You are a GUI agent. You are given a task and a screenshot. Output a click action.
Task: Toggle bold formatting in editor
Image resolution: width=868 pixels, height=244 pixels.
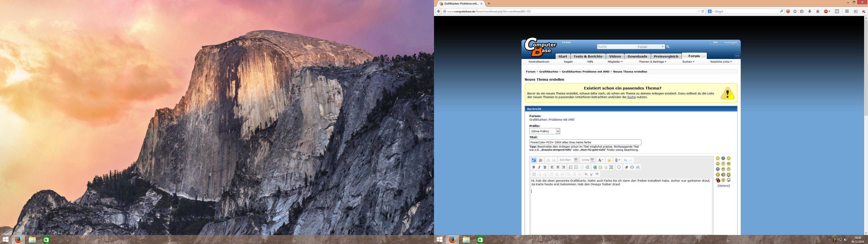pos(534,167)
